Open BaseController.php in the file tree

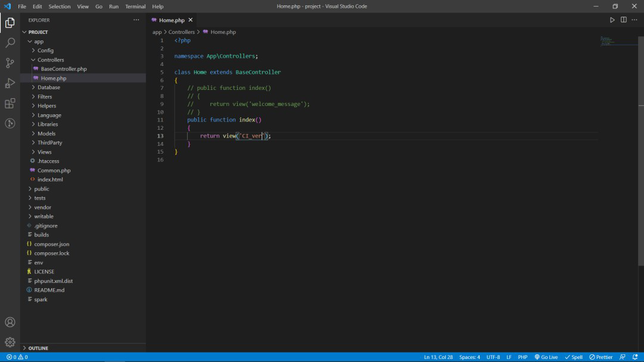point(63,69)
